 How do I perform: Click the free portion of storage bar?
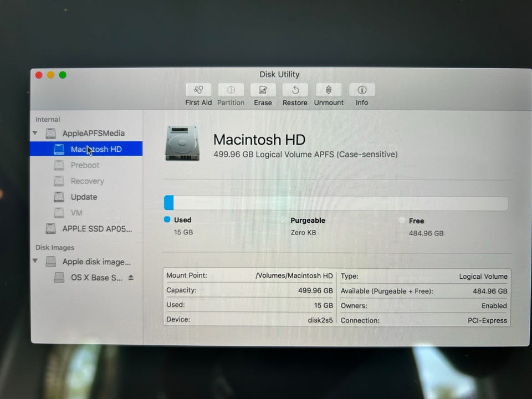[341, 203]
